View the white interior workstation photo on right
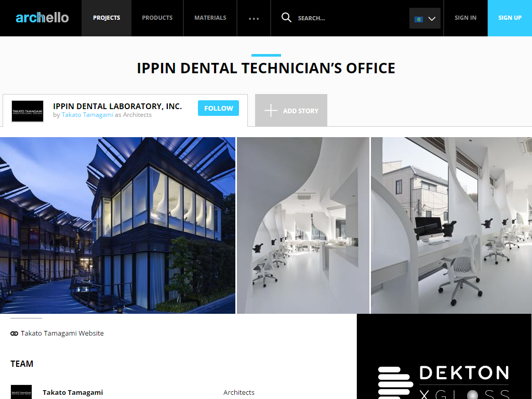The width and height of the screenshot is (532, 399). [x=451, y=225]
